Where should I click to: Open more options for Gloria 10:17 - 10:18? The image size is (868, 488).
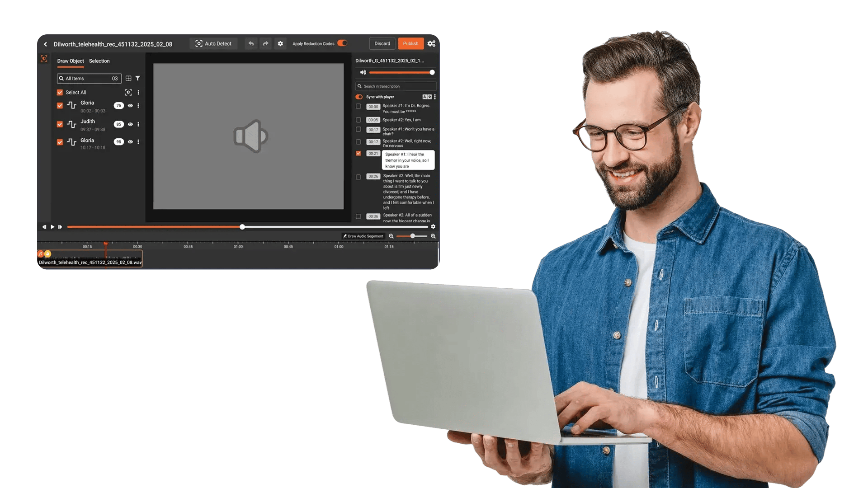coord(138,142)
